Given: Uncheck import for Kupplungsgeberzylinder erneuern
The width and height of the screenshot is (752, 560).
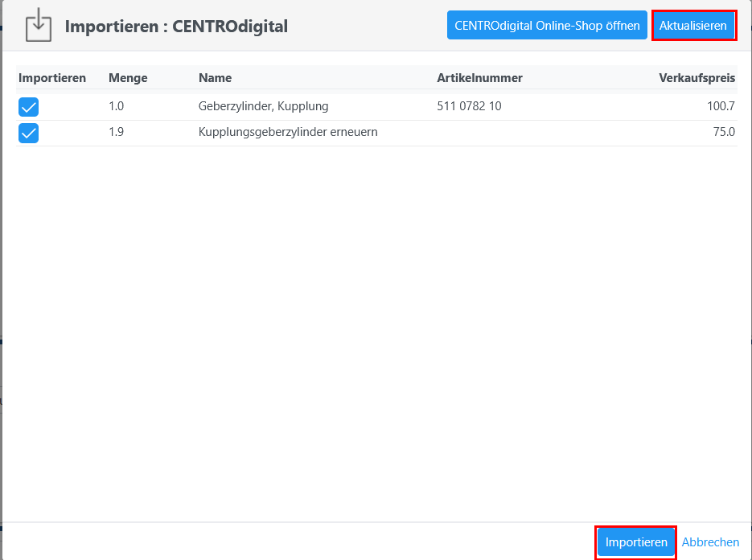Looking at the screenshot, I should pyautogui.click(x=29, y=133).
